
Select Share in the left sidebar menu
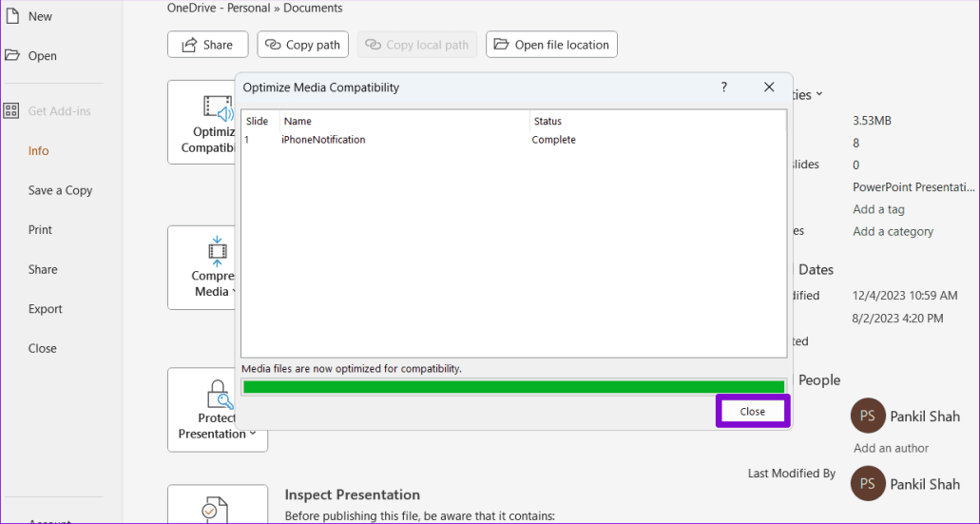pos(43,269)
